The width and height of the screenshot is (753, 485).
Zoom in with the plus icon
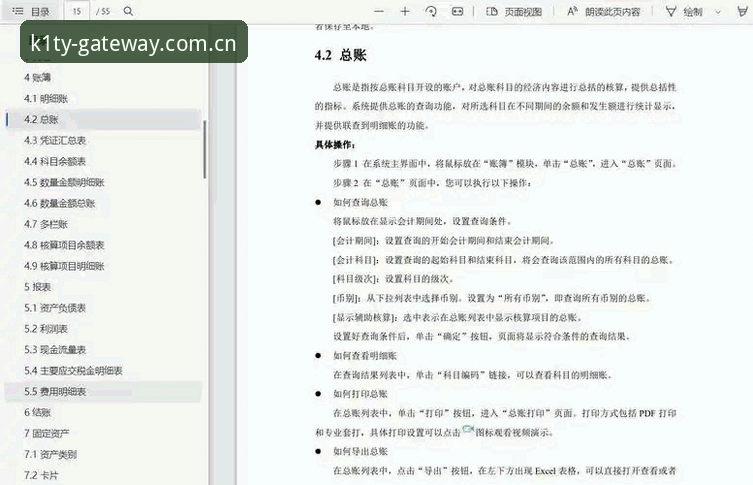(405, 12)
